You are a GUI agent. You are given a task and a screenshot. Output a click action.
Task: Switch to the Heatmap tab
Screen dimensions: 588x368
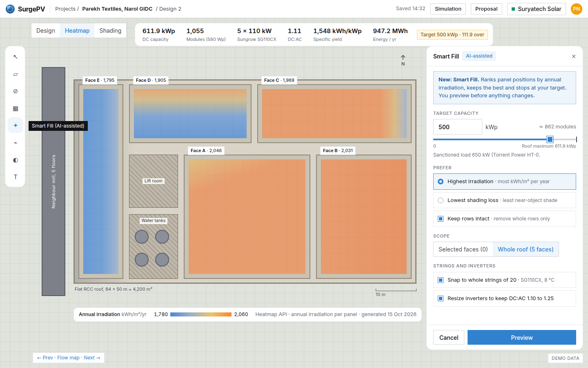(77, 31)
